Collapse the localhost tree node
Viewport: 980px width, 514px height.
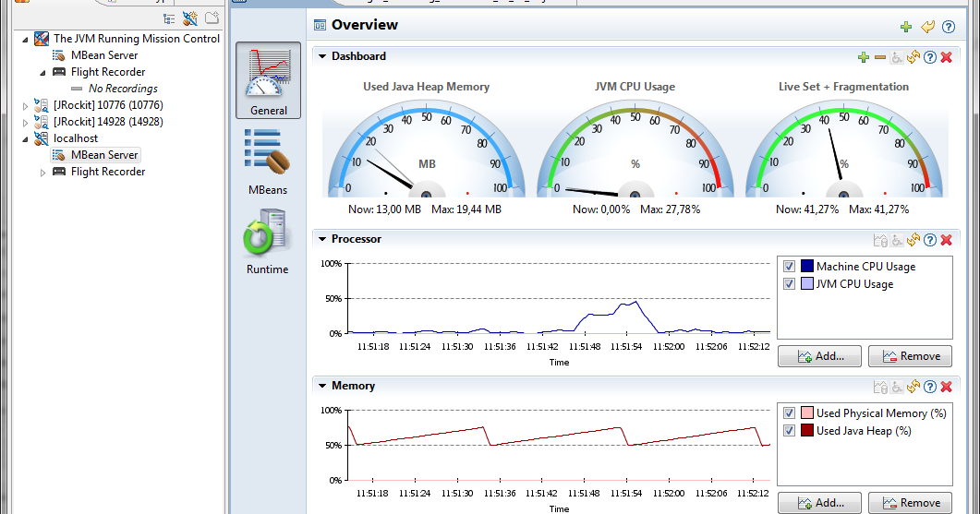26,138
